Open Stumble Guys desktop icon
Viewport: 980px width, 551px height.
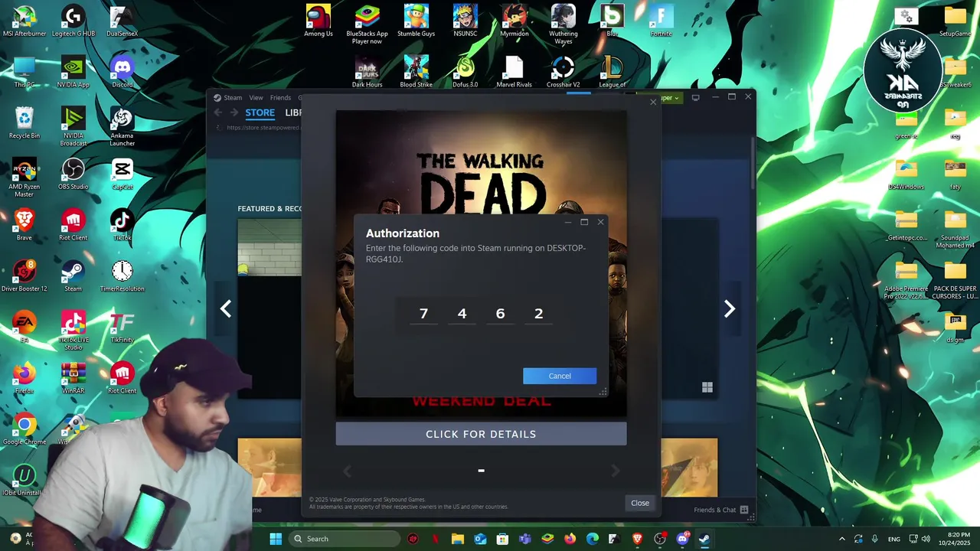(x=416, y=21)
